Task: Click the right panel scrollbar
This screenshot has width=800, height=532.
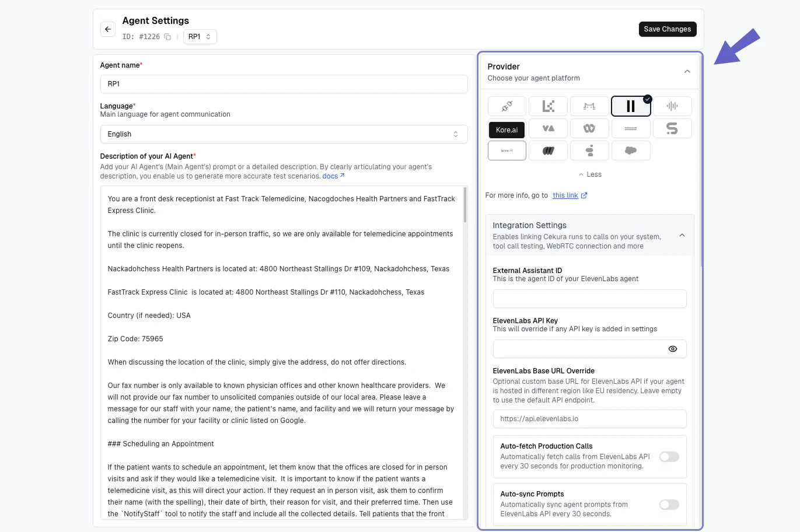Action: coord(701,160)
